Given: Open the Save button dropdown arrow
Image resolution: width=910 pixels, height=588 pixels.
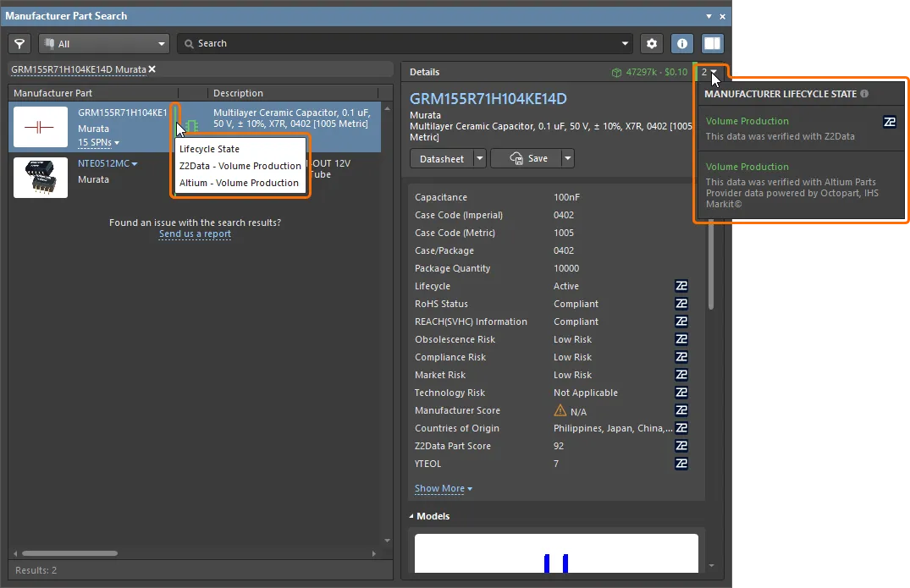Looking at the screenshot, I should click(568, 158).
